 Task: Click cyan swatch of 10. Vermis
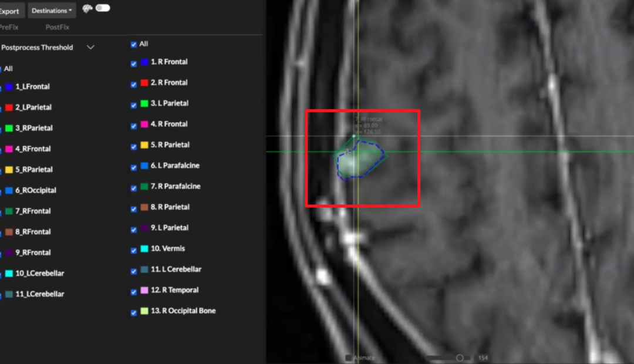144,249
